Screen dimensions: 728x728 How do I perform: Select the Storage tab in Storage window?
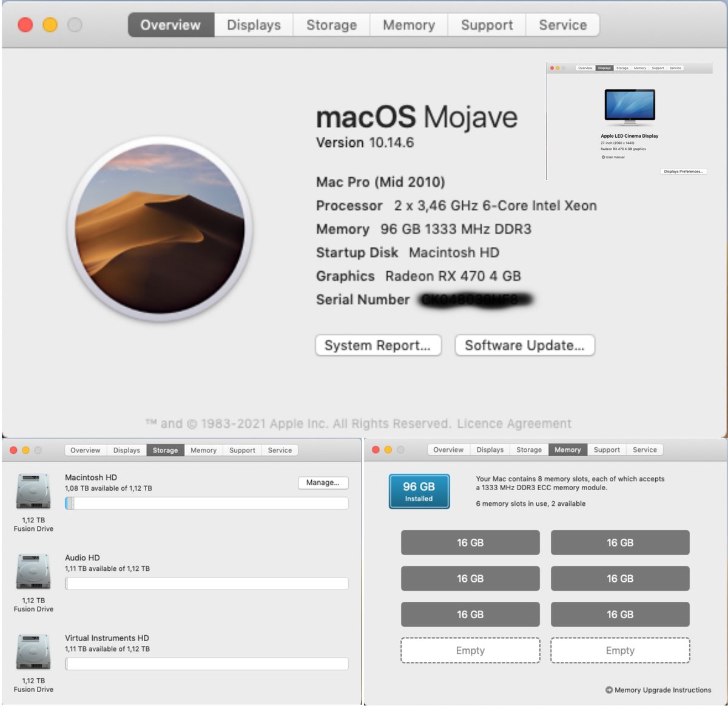tap(165, 450)
